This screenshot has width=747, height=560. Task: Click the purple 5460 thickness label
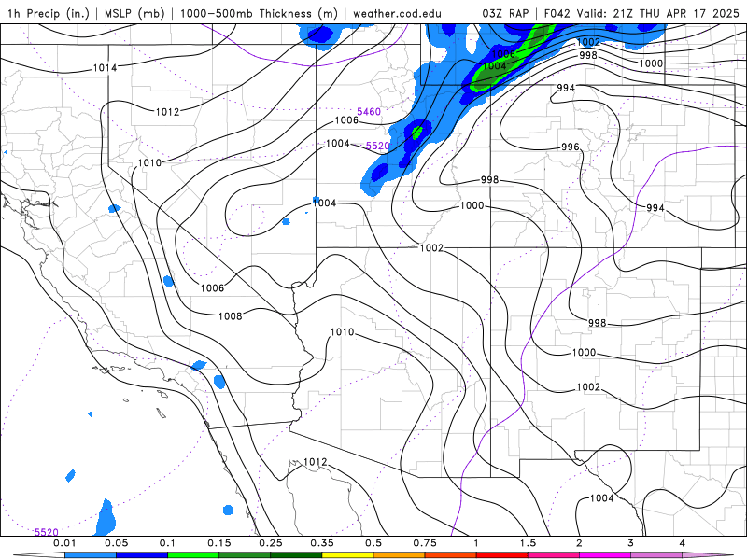pyautogui.click(x=369, y=111)
